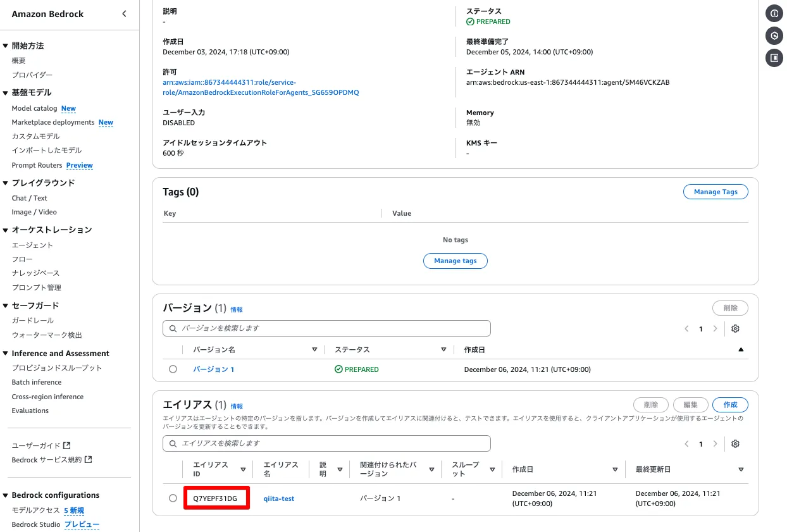Image resolution: width=787 pixels, height=532 pixels.
Task: Open 情報 link next to エイリアス heading
Action: point(237,406)
